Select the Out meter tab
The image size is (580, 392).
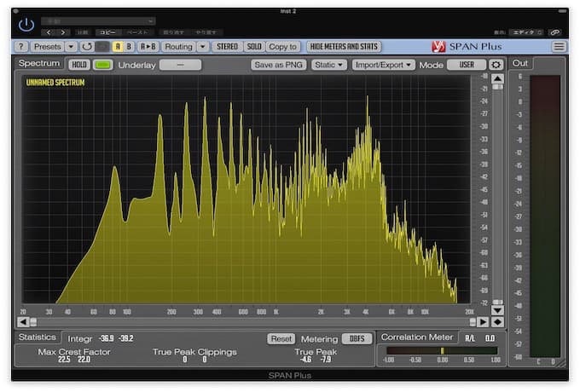519,64
